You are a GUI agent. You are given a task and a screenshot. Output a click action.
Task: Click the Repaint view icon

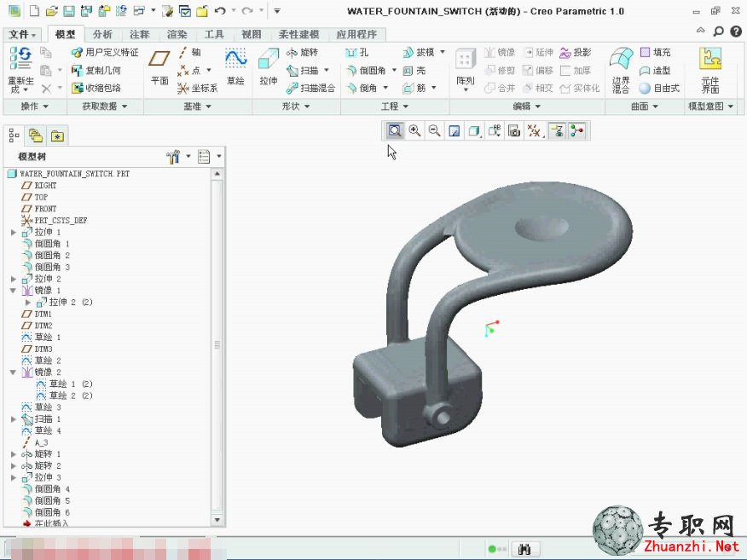point(454,131)
